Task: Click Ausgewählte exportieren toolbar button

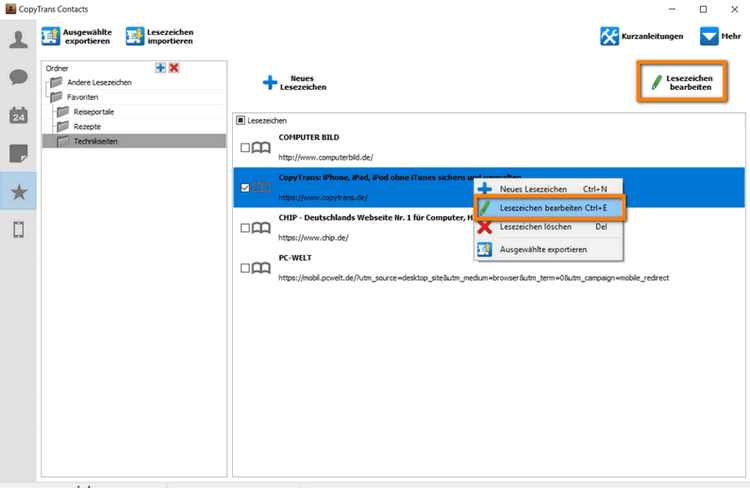Action: point(77,36)
